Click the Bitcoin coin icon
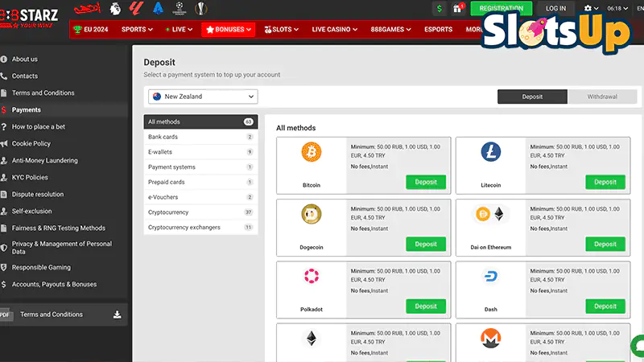 (x=312, y=152)
